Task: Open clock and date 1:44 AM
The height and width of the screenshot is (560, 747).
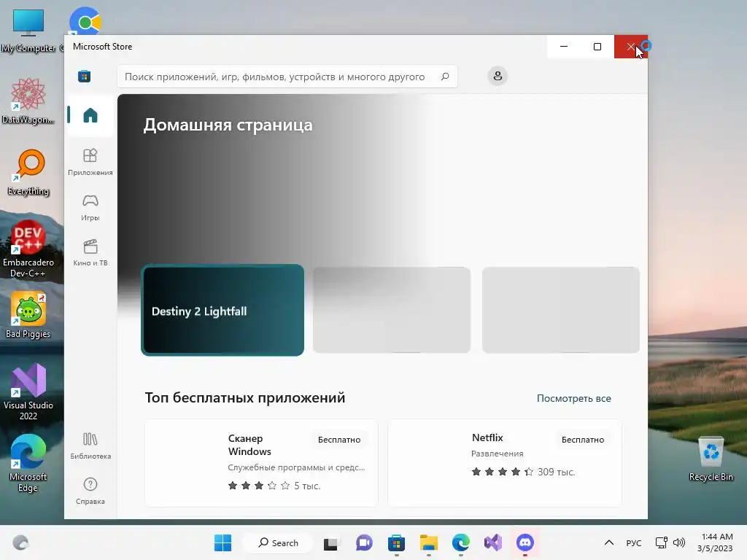Action: [715, 542]
